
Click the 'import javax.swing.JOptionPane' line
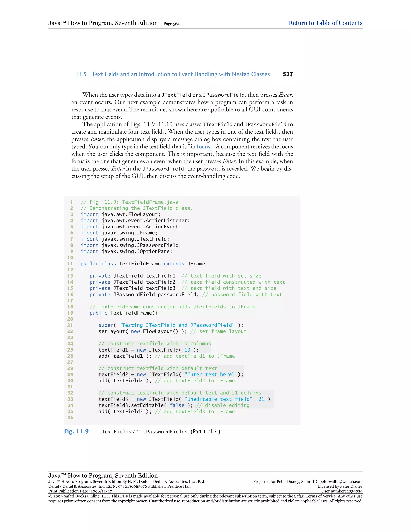pos(126,251)
